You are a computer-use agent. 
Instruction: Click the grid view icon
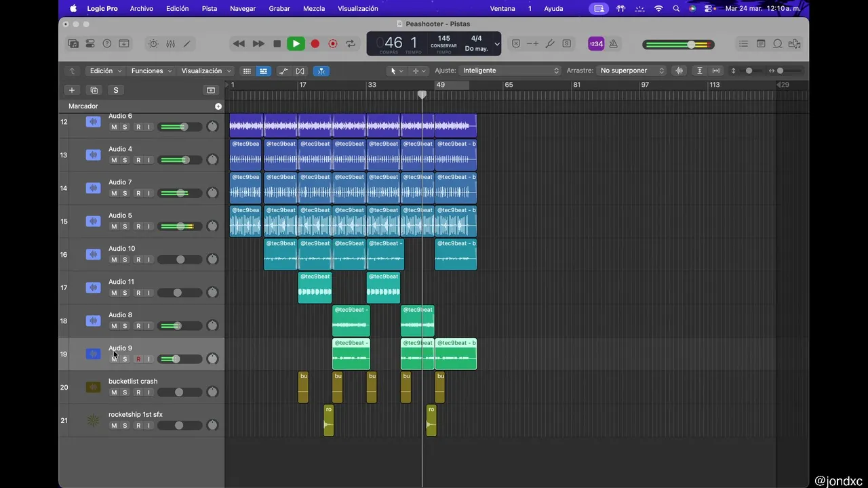click(x=247, y=70)
